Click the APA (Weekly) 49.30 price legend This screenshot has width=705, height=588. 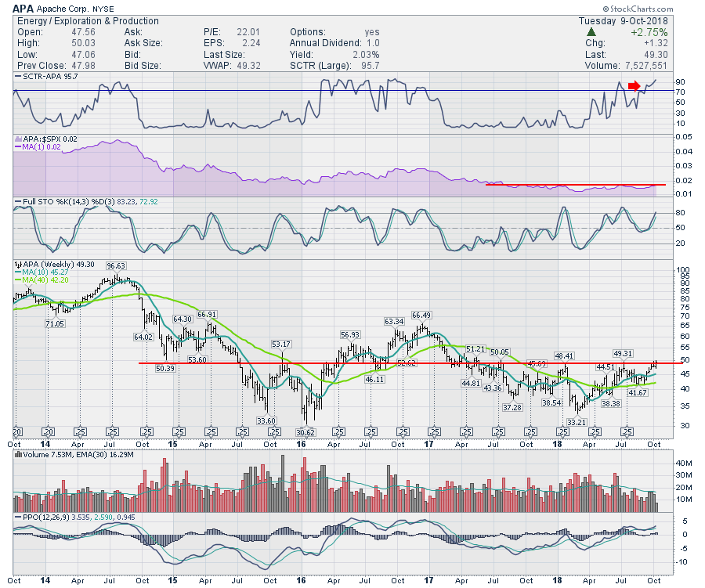pos(54,265)
